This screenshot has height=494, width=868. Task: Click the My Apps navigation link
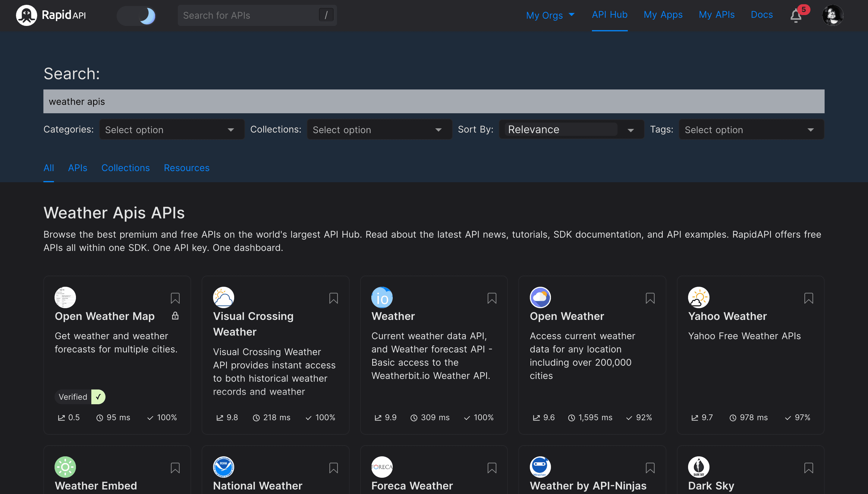click(663, 15)
